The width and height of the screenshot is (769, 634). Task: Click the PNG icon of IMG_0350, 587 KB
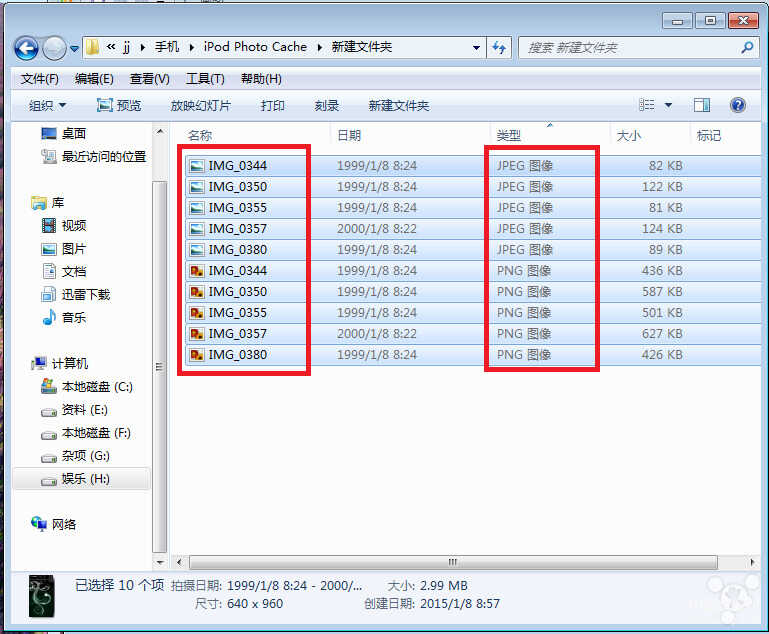[197, 292]
